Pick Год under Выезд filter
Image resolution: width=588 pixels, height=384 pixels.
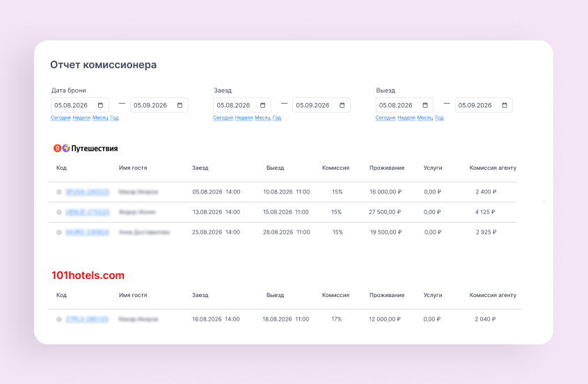tap(439, 118)
